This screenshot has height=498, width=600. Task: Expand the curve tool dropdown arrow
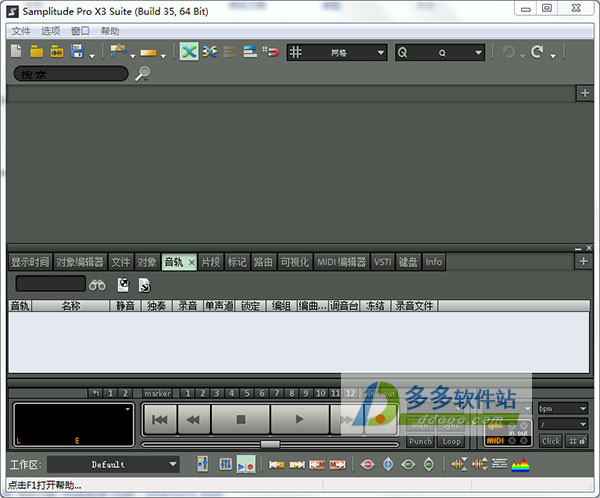coord(132,56)
